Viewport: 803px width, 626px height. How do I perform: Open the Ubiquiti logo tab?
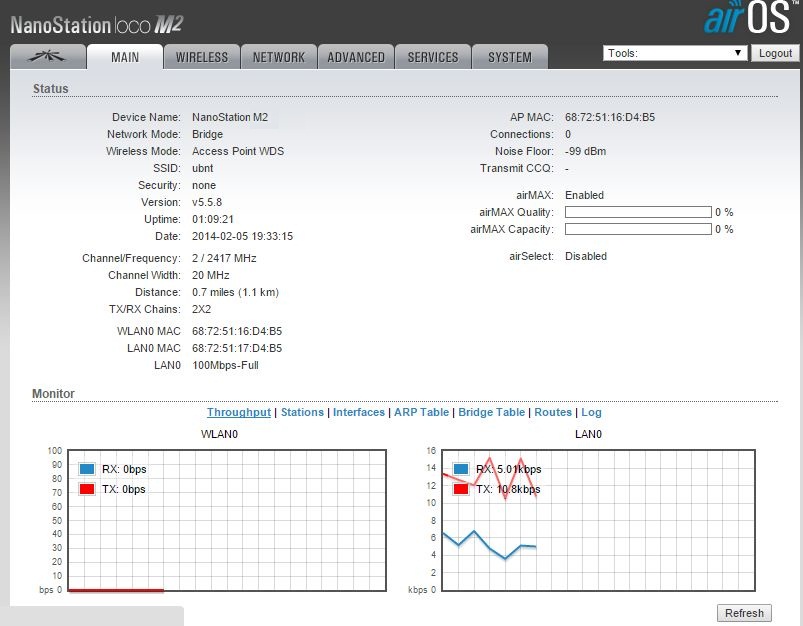[47, 57]
